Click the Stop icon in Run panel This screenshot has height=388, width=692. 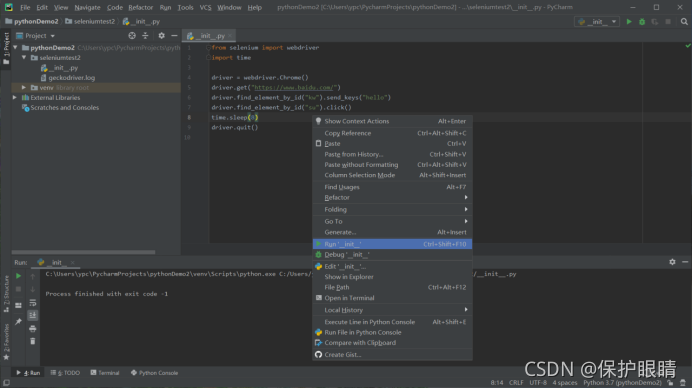[19, 289]
